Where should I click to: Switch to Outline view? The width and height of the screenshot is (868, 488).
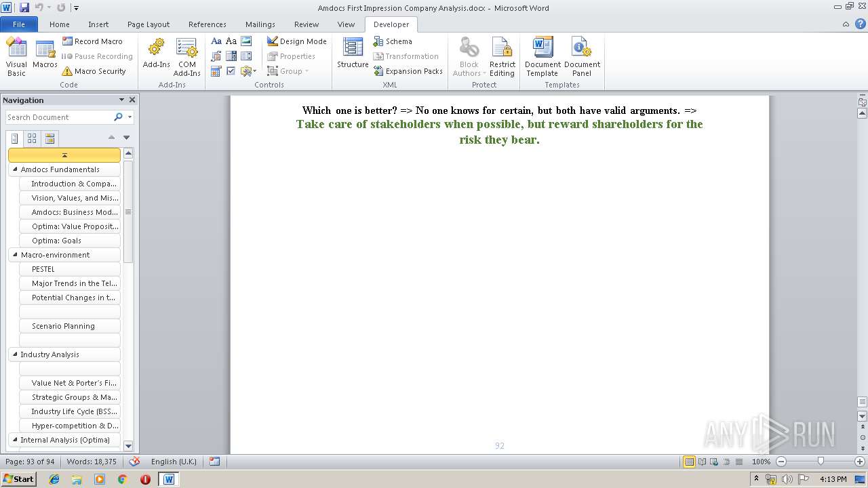coord(726,462)
